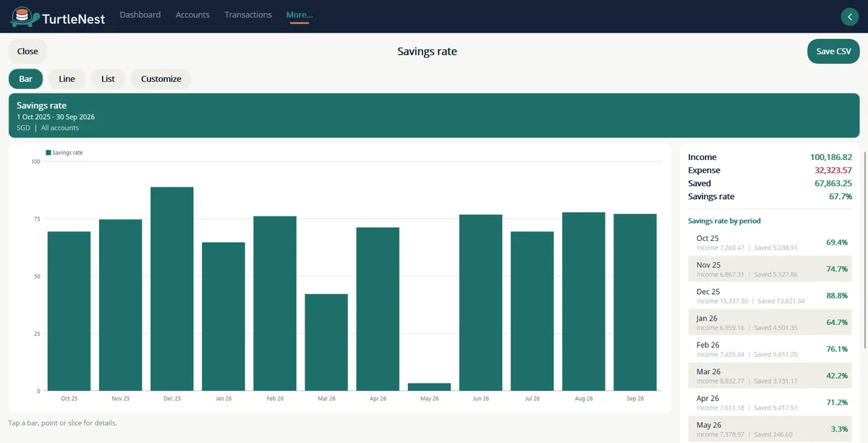The image size is (868, 443).
Task: Open the More... menu
Action: click(299, 15)
